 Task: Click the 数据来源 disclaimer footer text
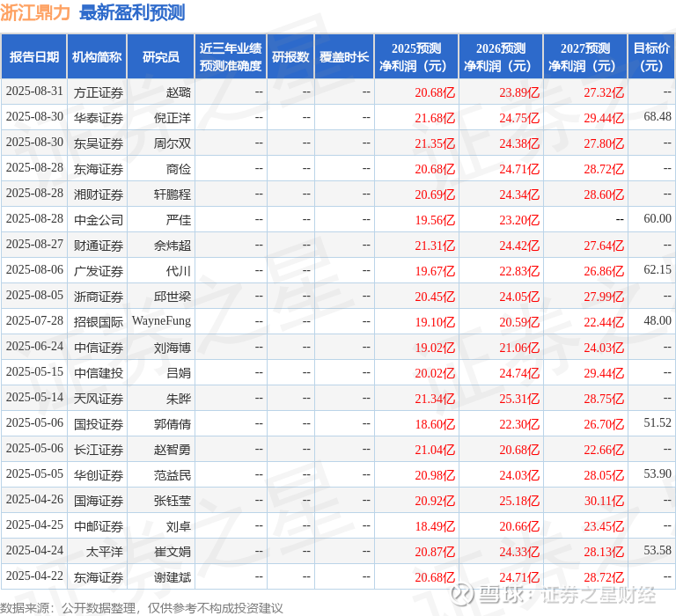142,608
